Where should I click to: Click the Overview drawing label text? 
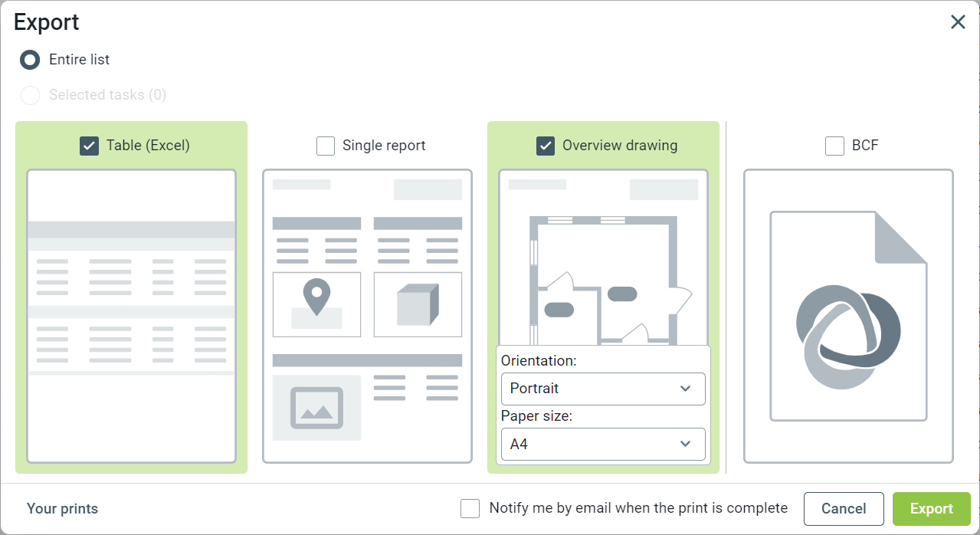pyautogui.click(x=619, y=146)
